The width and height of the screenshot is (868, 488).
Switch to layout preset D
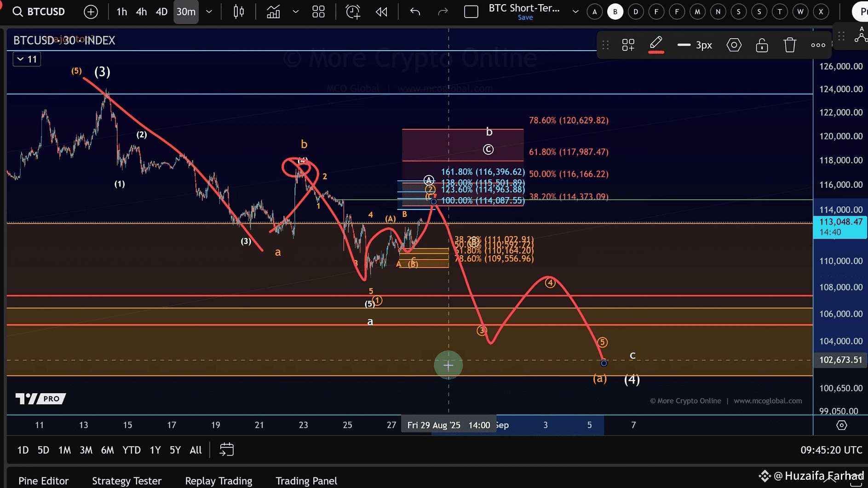(636, 12)
